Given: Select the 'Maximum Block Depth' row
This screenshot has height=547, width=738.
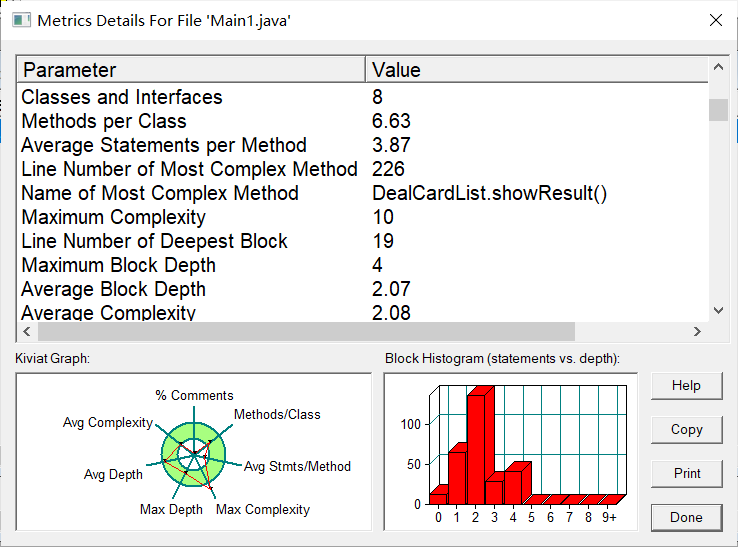Looking at the screenshot, I should click(x=363, y=265).
